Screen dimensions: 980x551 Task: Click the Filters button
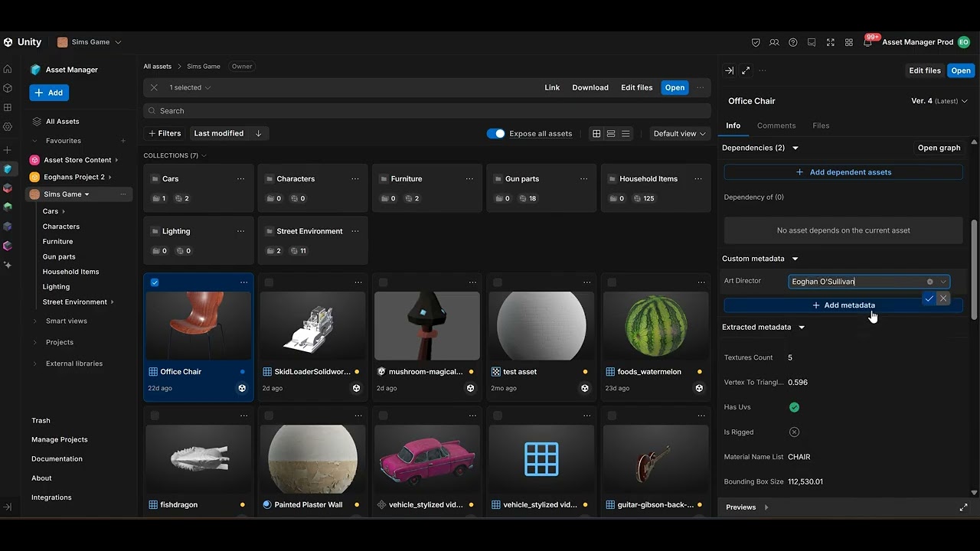click(x=165, y=133)
